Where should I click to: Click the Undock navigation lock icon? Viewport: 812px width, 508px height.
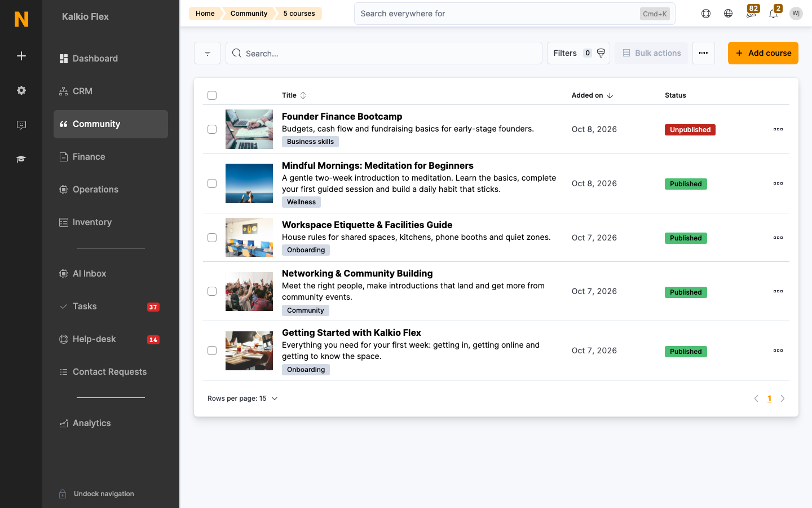[x=63, y=494]
